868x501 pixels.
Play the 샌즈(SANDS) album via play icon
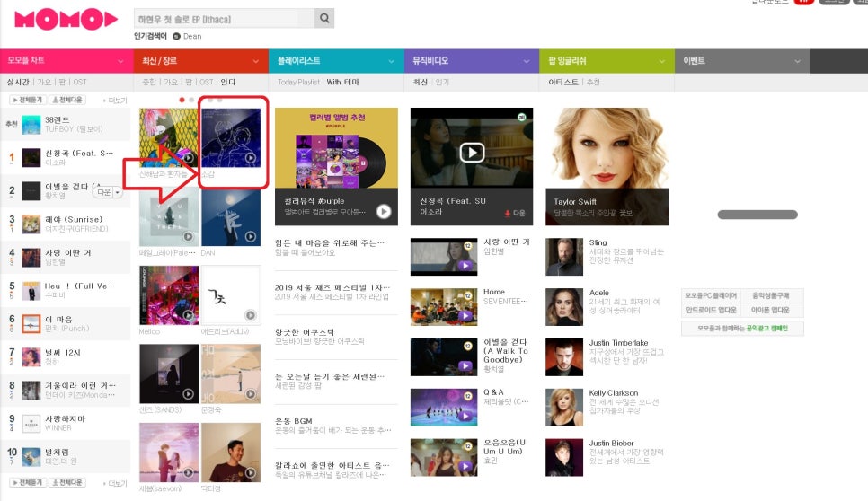coord(189,394)
